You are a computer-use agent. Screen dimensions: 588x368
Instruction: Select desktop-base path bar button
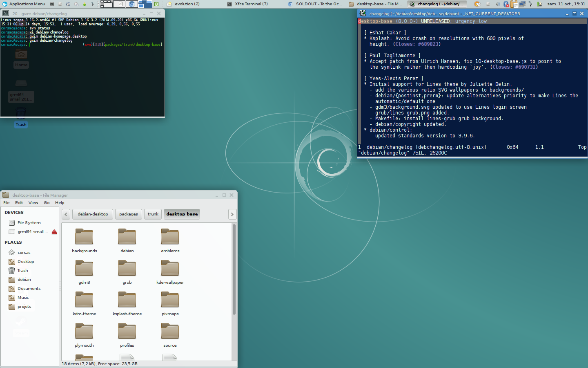[x=182, y=214]
